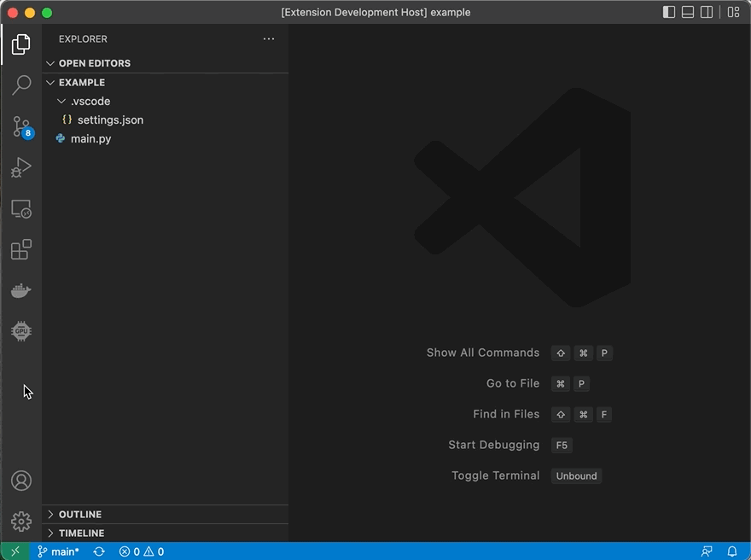Collapse the .vscode folder
The image size is (751, 560).
click(166, 101)
